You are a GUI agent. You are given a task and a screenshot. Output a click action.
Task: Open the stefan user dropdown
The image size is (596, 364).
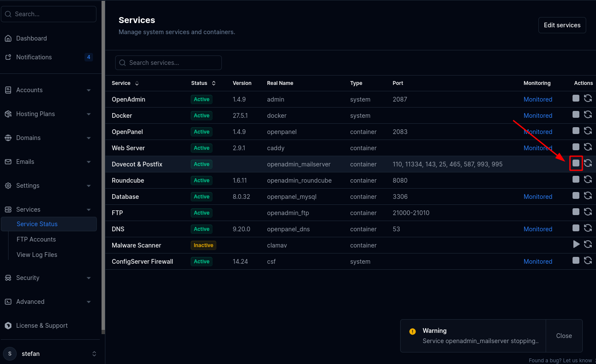(50, 354)
